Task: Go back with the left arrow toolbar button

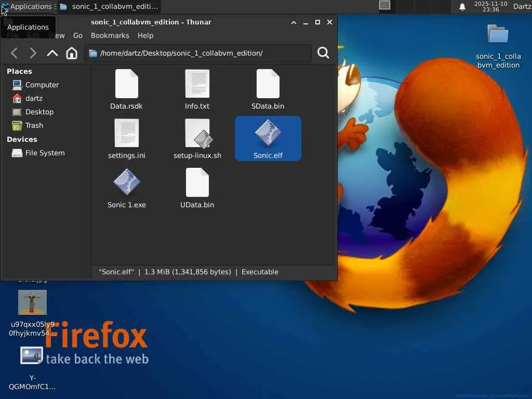Action: coord(14,53)
